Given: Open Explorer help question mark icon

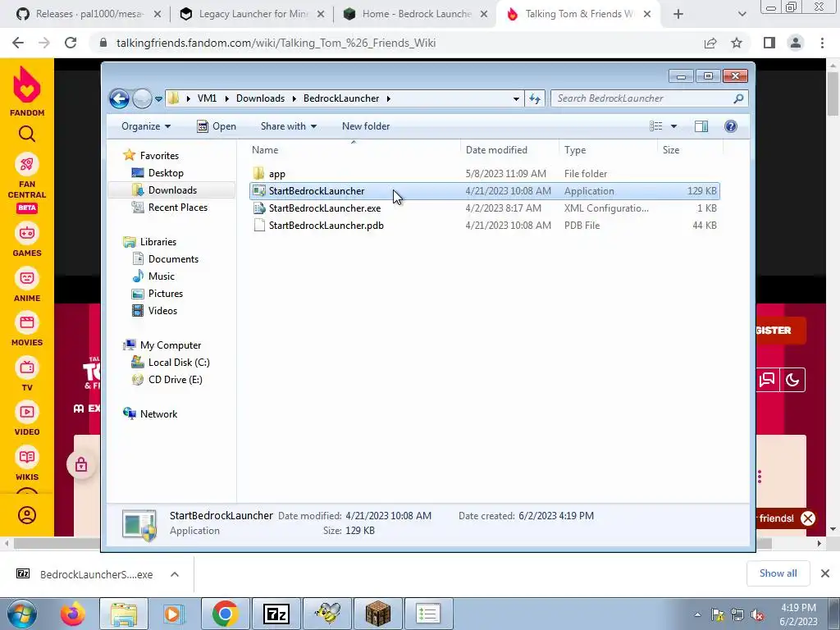Looking at the screenshot, I should pos(730,126).
